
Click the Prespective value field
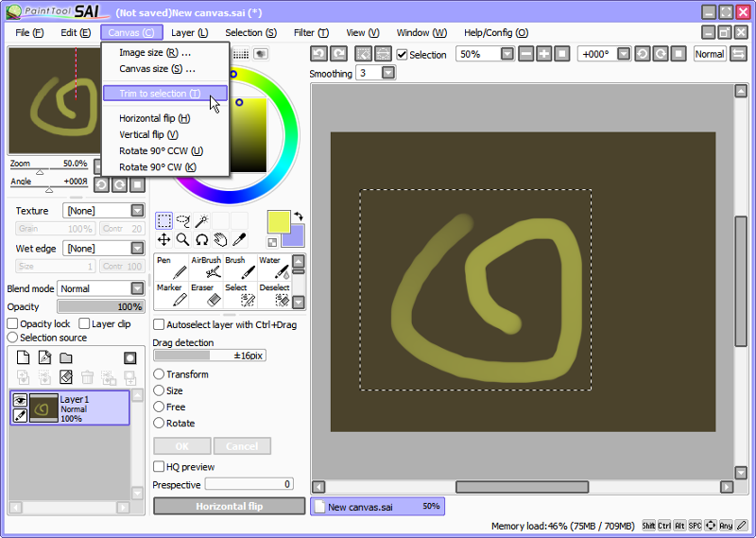click(x=249, y=484)
